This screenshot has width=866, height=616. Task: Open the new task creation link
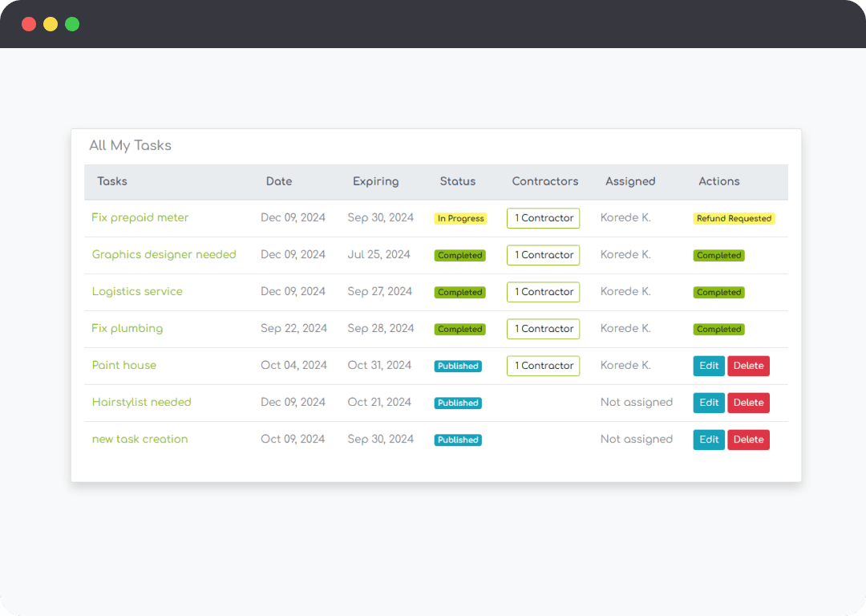click(140, 440)
